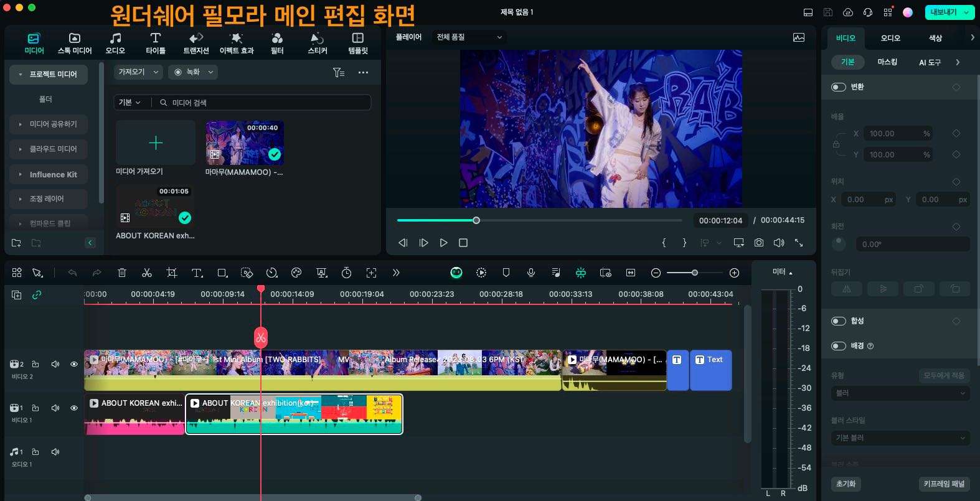Open the 가져오기 import dropdown
Screen dimensions: 980x501
(138, 72)
